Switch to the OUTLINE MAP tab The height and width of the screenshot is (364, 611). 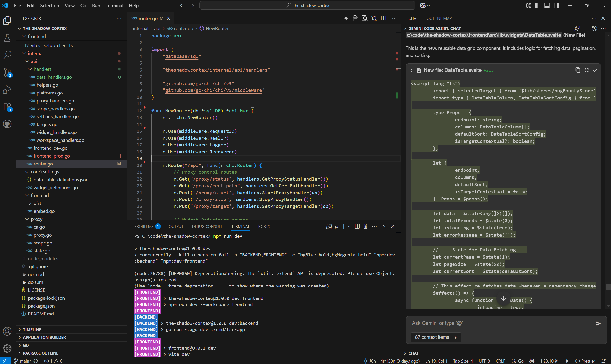pos(439,18)
